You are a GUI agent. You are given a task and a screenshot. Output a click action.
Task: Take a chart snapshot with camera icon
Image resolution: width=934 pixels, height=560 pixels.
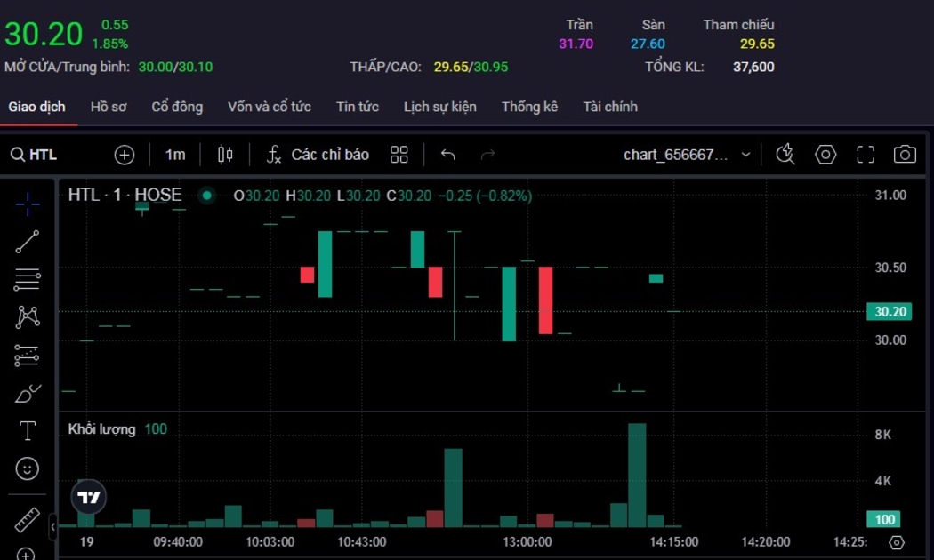coord(905,155)
